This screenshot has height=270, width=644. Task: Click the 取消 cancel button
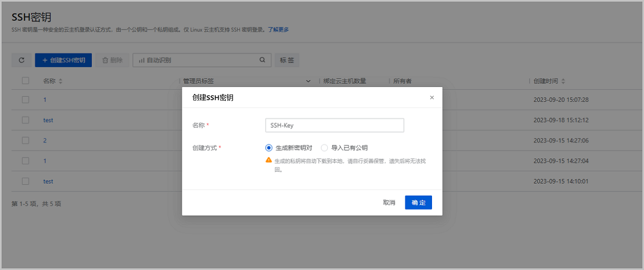pyautogui.click(x=389, y=202)
